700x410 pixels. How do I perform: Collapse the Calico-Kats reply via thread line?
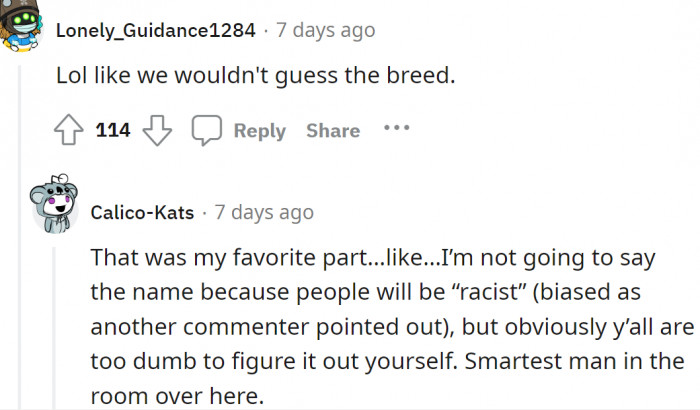[57, 320]
